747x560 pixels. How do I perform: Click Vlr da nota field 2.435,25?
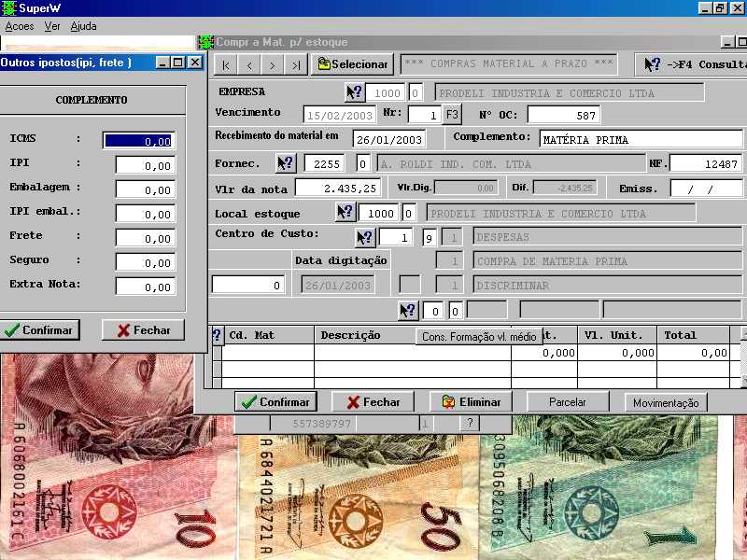338,189
